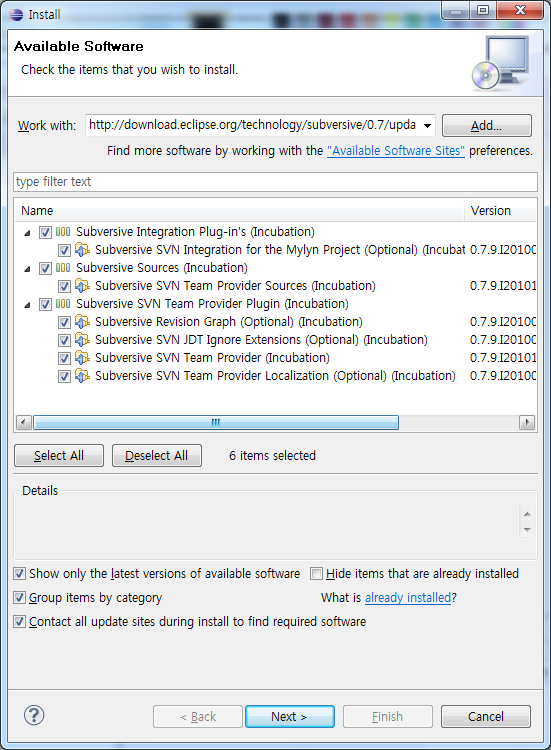Uncheck SVN Integration for the Mylyn Project checkbox
Image resolution: width=551 pixels, height=750 pixels.
tap(64, 250)
